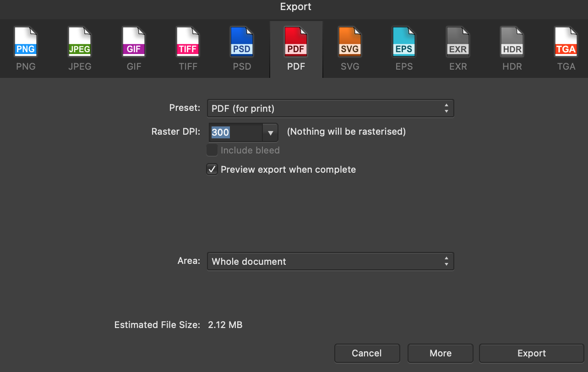Click the More button
588x372 pixels.
[440, 353]
